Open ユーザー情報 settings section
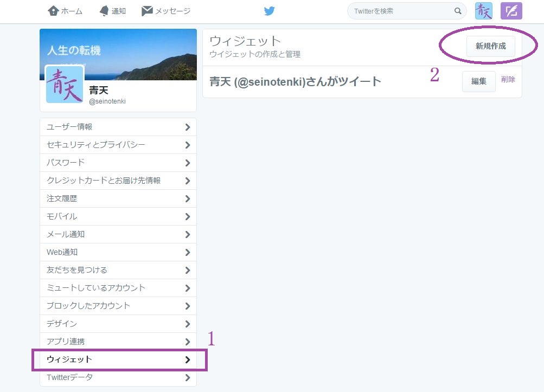The image size is (544, 392). [118, 127]
